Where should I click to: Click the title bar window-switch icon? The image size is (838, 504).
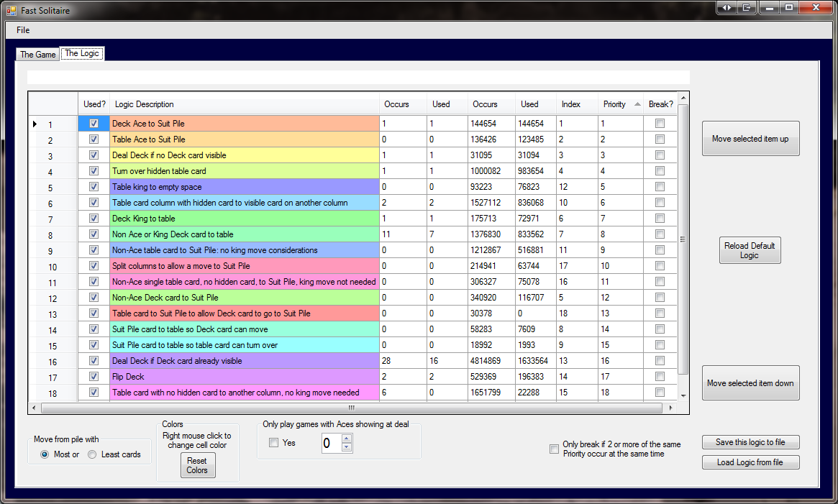pos(747,7)
